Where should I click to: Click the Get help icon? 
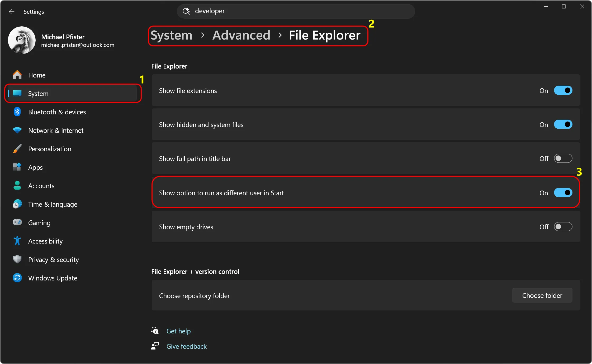(x=155, y=331)
